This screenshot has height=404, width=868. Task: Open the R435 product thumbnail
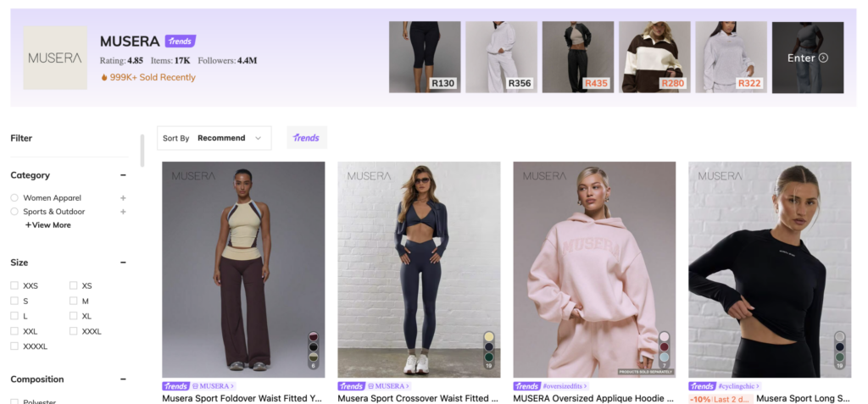(578, 57)
